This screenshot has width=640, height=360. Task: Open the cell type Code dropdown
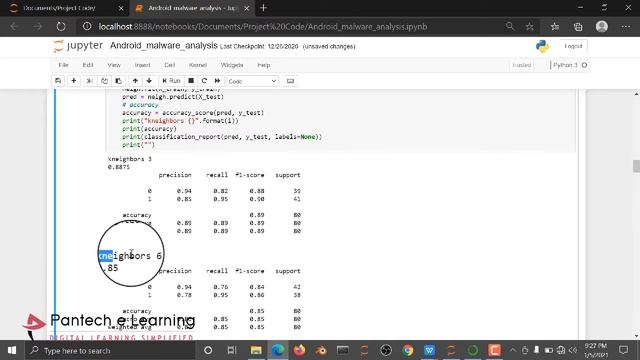click(x=252, y=81)
